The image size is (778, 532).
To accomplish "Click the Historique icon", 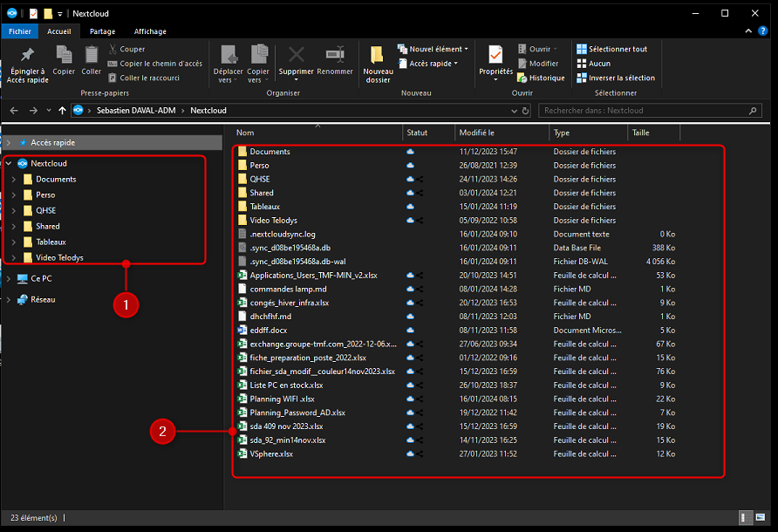I will [x=522, y=78].
